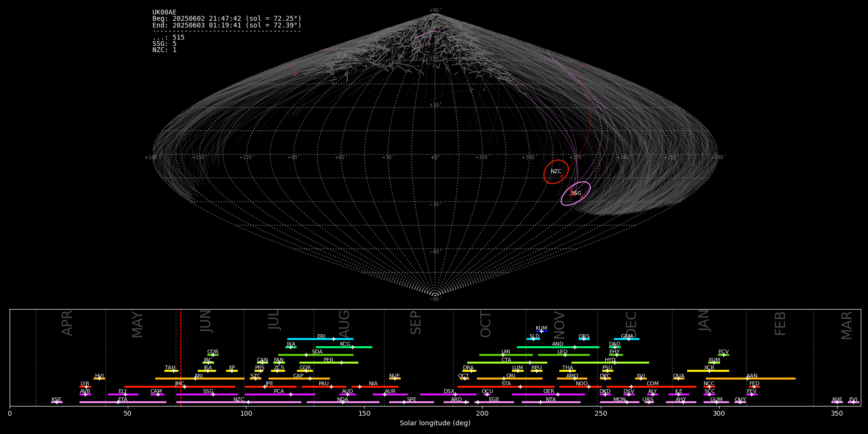Click the yellow XCB shower bar
Viewport: 868px width, 434px height.
[x=708, y=371]
